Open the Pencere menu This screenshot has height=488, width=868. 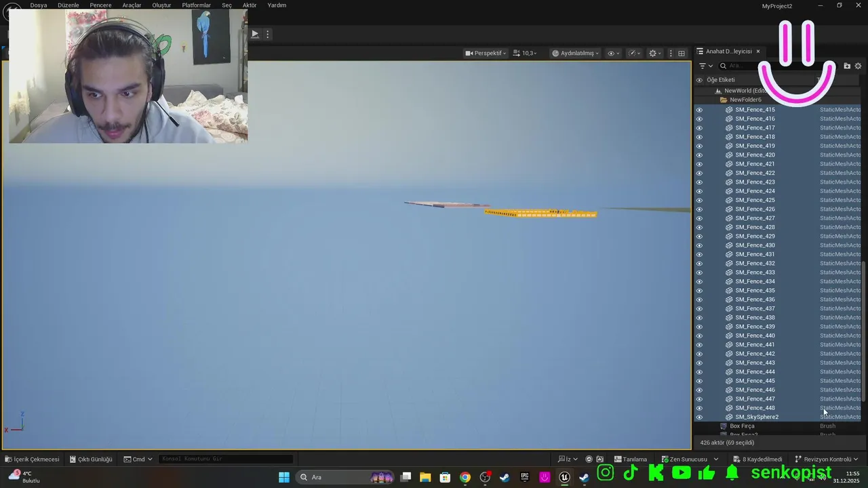tap(100, 5)
